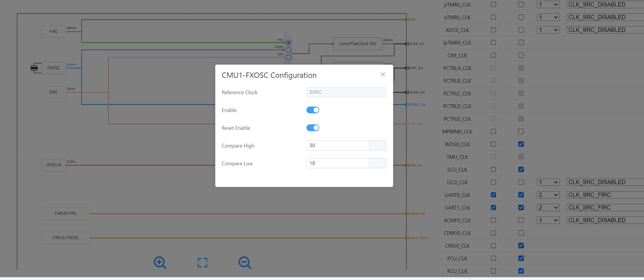The width and height of the screenshot is (644, 280).
Task: Open the ADC0_CLK divider dropdown
Action: click(548, 30)
